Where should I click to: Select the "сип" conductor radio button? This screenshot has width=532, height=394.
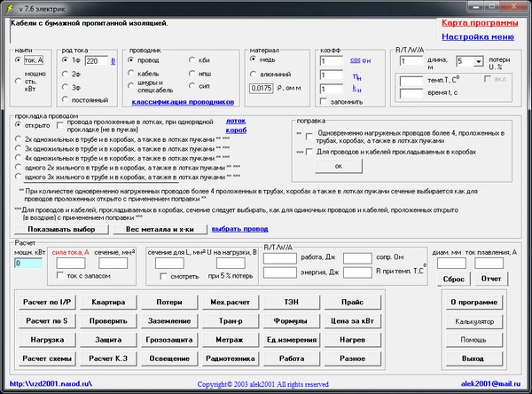[x=192, y=89]
